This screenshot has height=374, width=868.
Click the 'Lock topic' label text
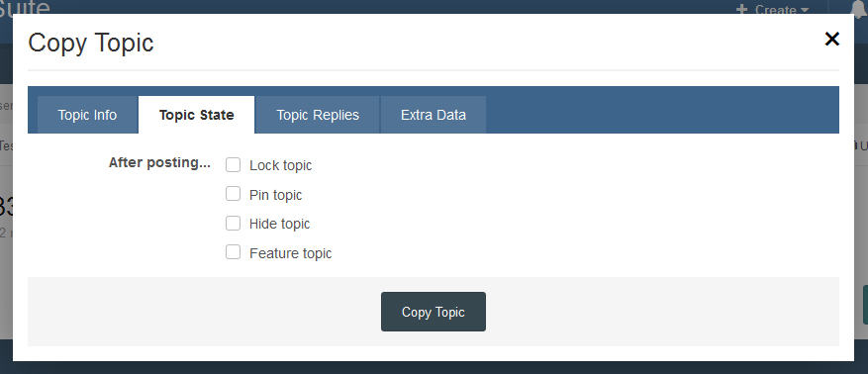[281, 165]
